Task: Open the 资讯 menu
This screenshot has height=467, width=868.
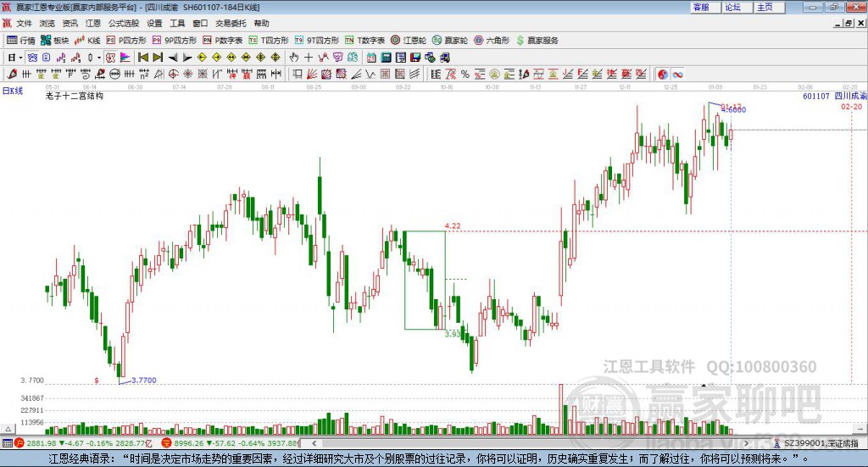Action: tap(70, 23)
